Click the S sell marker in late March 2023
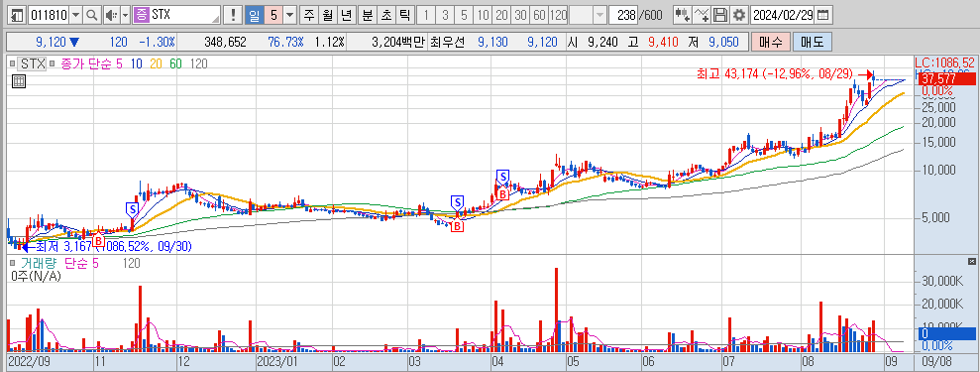This screenshot has width=980, height=372. [x=458, y=202]
